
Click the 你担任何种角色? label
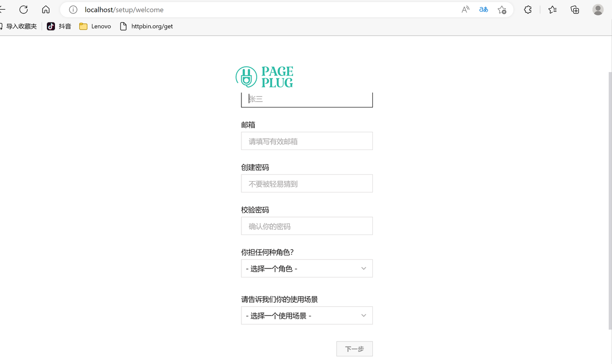(x=267, y=252)
